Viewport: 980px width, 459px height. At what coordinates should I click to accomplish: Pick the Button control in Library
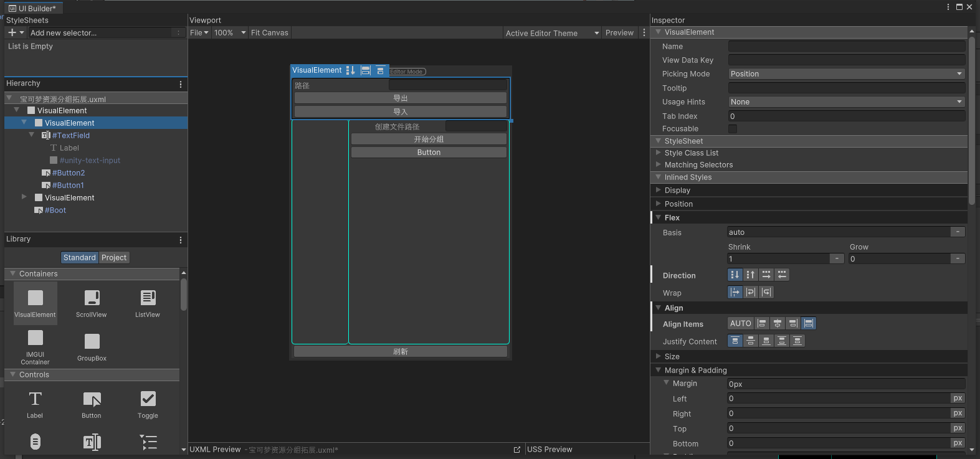coord(92,404)
